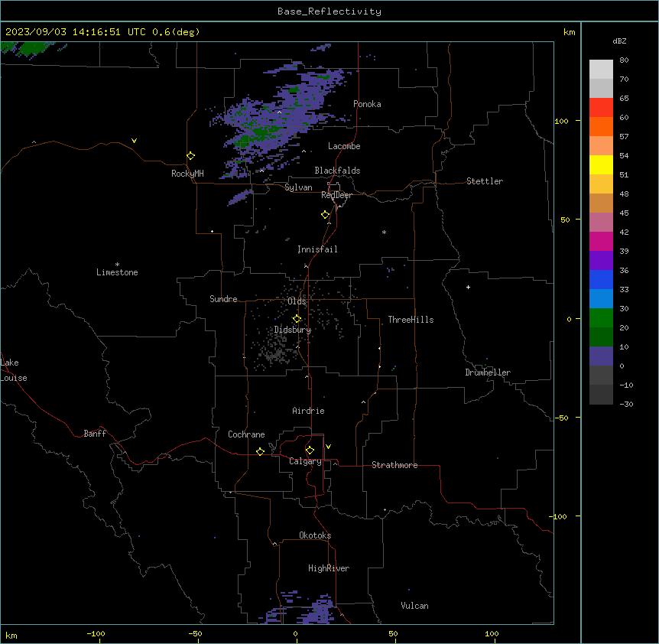Click the 80 value on the dBZ legend
The height and width of the screenshot is (644, 659).
tap(624, 60)
